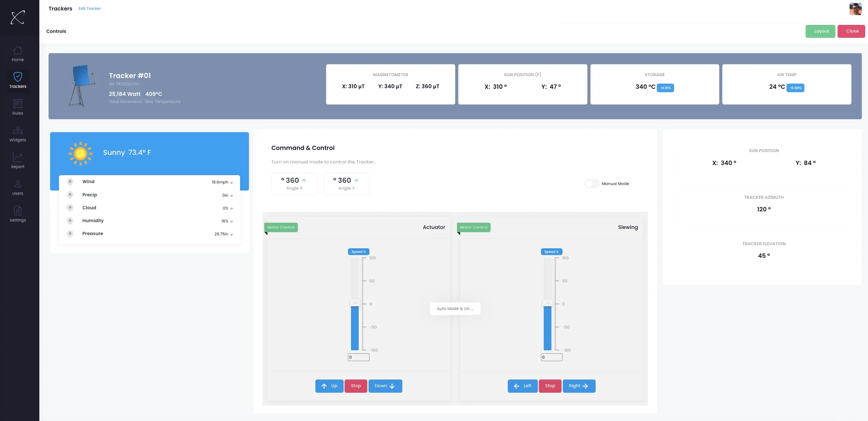Click the Actuator Motor Control tag

(281, 227)
